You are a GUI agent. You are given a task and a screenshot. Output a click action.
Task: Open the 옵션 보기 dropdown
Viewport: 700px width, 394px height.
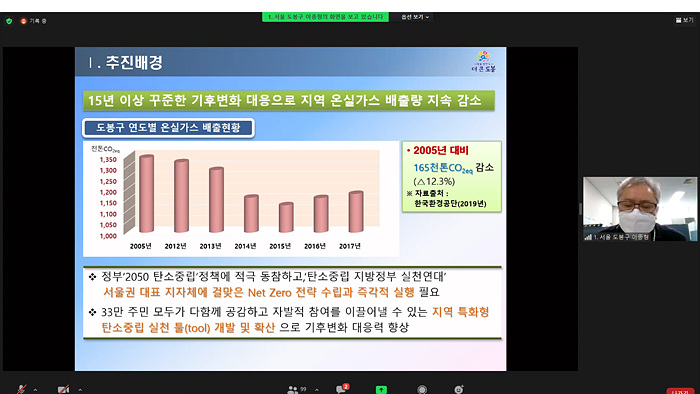click(415, 17)
